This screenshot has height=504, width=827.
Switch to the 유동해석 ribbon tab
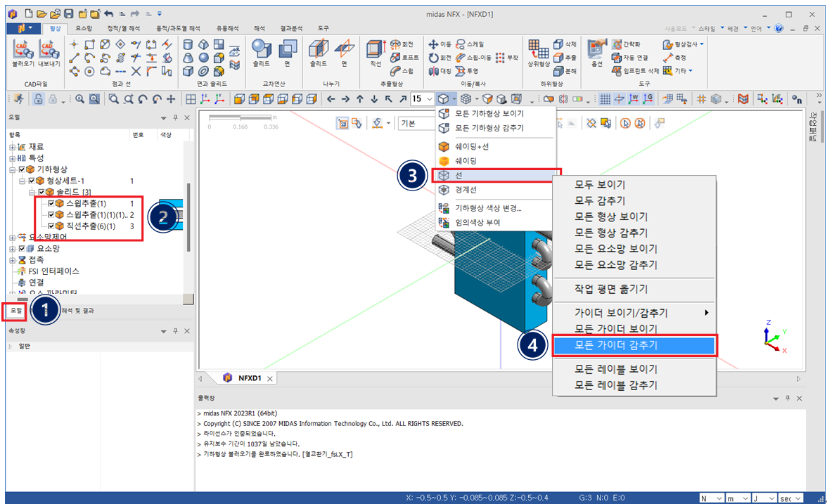(x=227, y=28)
